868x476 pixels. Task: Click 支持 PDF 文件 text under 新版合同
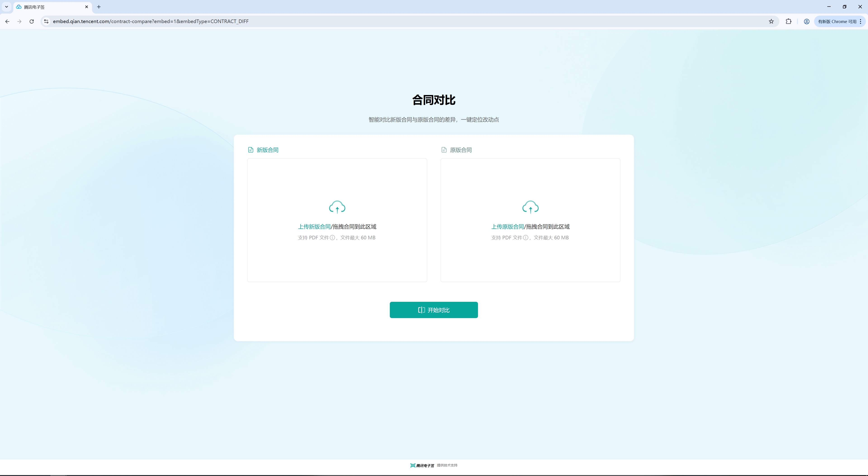313,238
